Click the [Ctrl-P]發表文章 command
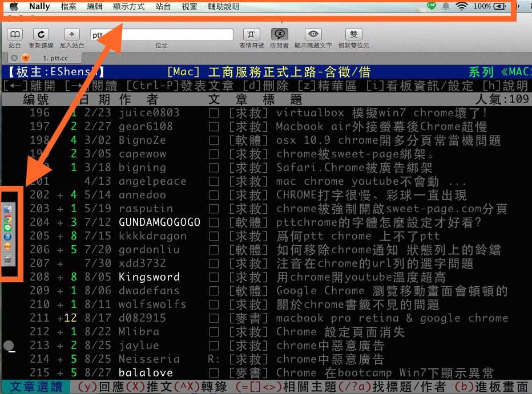 point(180,86)
